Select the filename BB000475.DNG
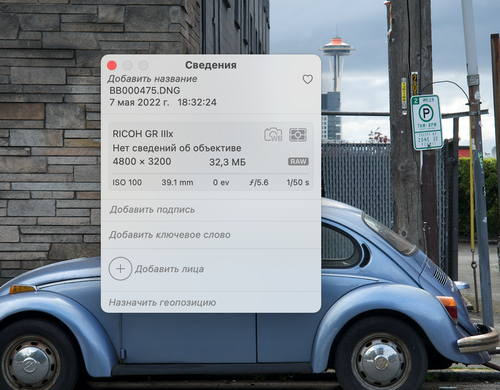Image resolution: width=500 pixels, height=390 pixels. [x=145, y=90]
